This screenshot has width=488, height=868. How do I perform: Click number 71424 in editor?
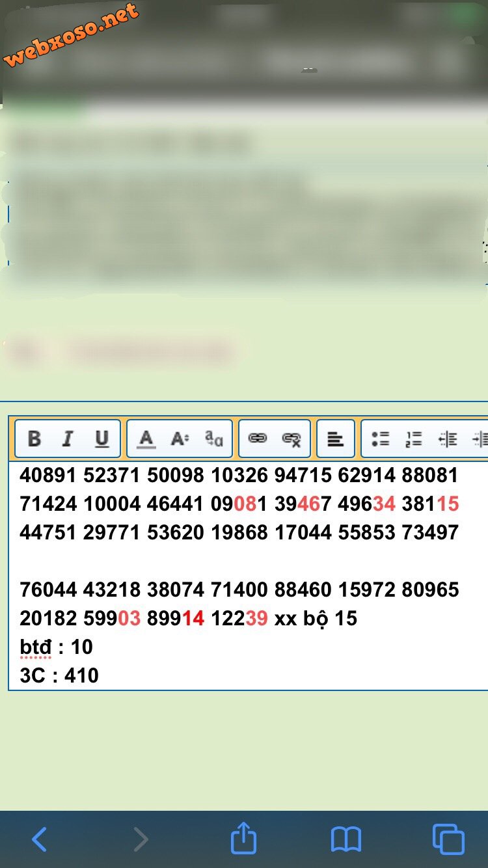48,504
